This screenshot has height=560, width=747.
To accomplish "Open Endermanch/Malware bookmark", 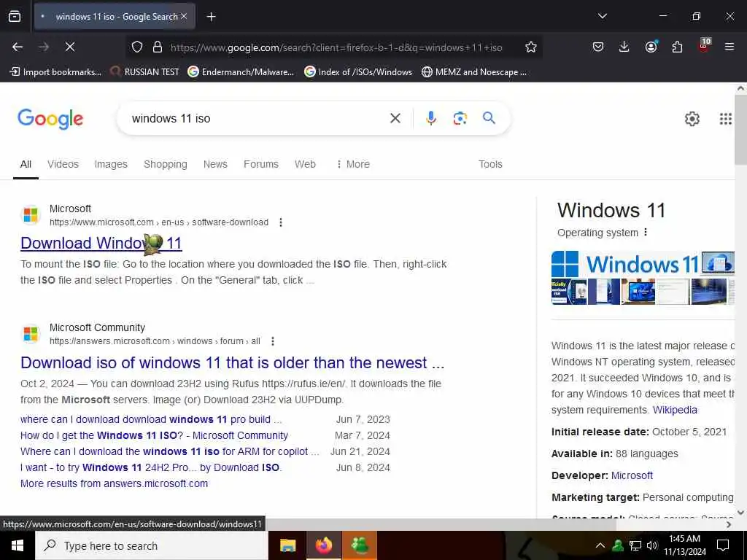I will tap(241, 72).
